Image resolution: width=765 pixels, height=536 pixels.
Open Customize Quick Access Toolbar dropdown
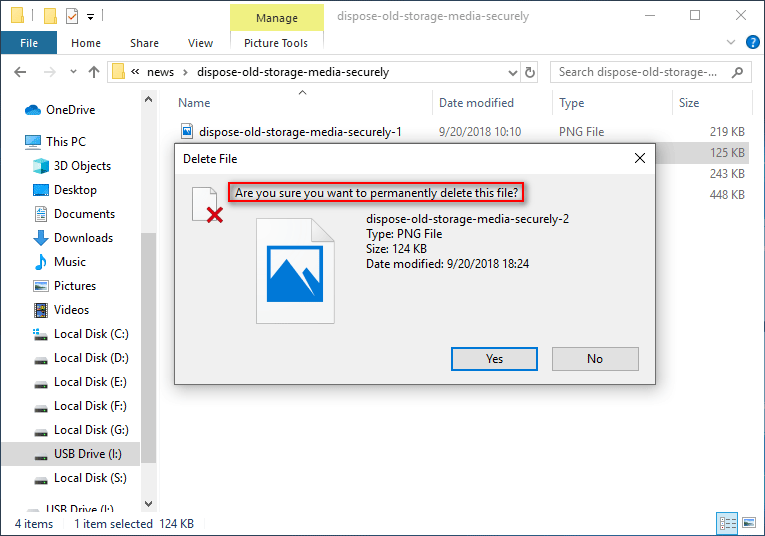pos(90,17)
